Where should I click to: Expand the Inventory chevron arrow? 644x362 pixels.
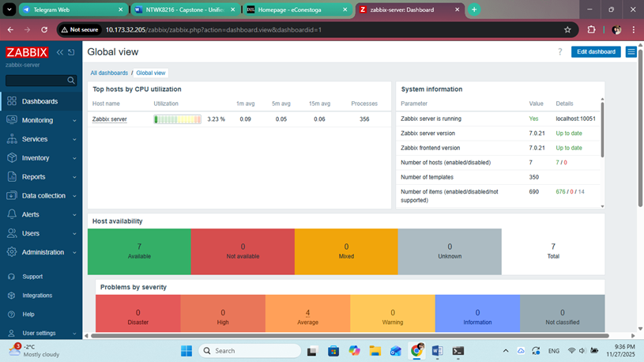pyautogui.click(x=74, y=159)
